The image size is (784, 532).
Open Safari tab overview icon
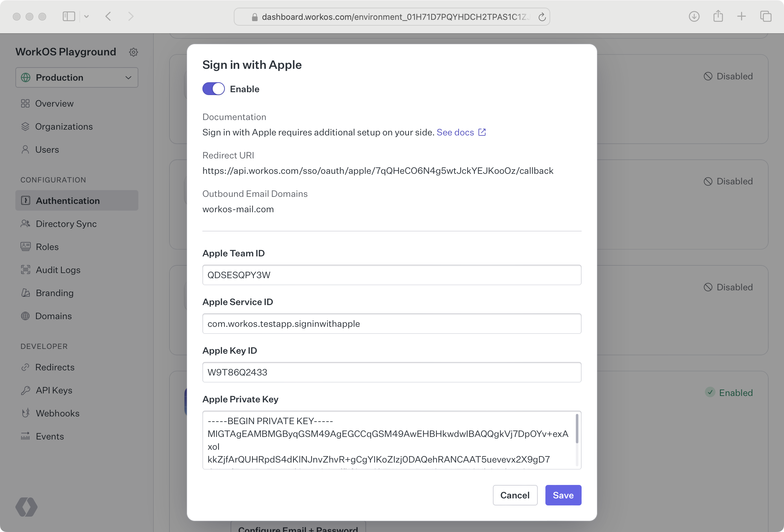pos(765,16)
